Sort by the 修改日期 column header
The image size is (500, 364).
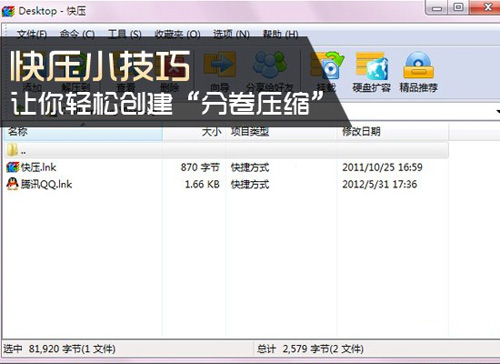click(x=393, y=132)
